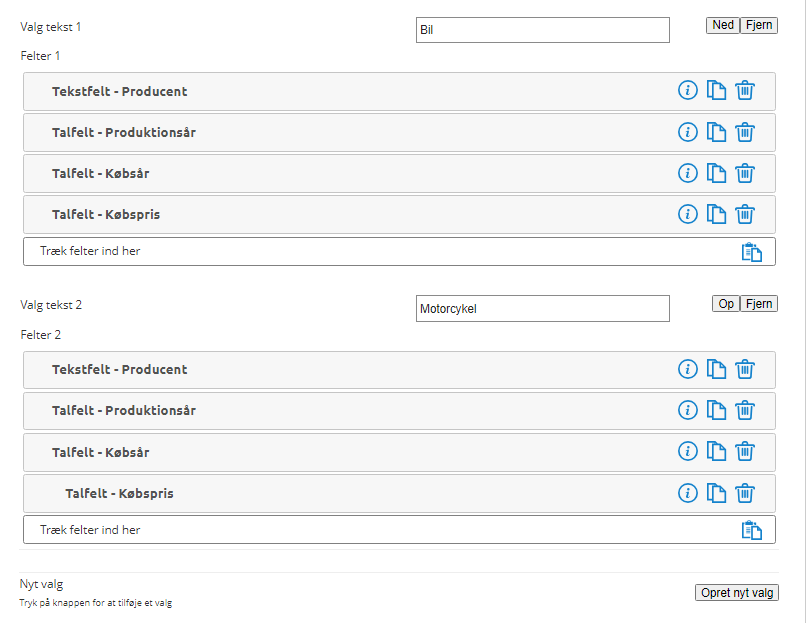Copy Talfelt - Købsår field under Bil
The height and width of the screenshot is (623, 806).
tap(716, 173)
